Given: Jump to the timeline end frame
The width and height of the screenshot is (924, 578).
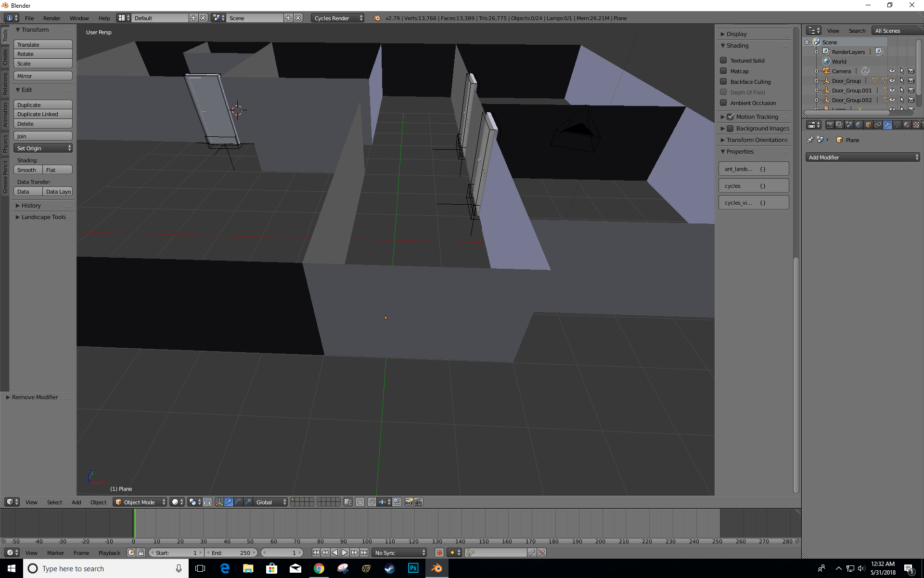Looking at the screenshot, I should (x=364, y=552).
